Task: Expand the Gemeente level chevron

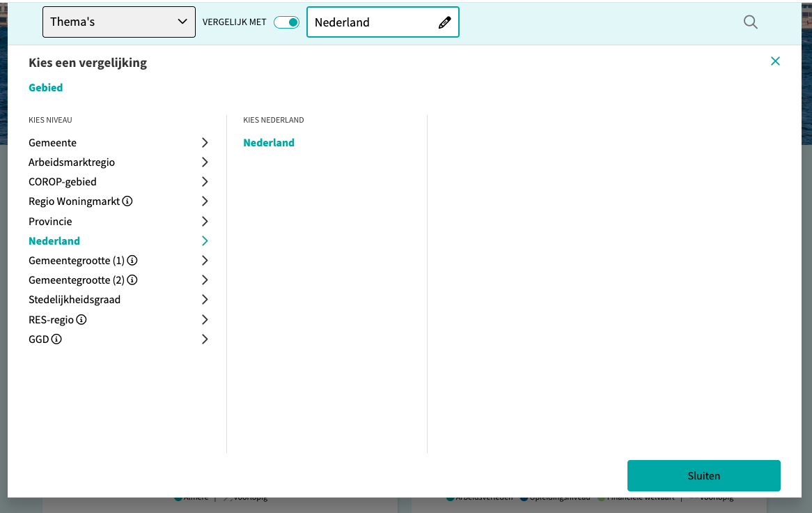Action: pyautogui.click(x=205, y=143)
